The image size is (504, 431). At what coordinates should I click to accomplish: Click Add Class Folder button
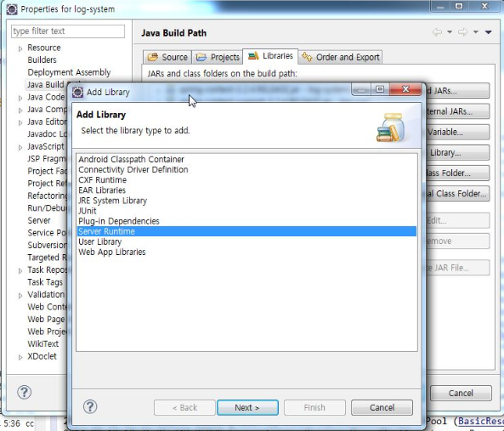tap(458, 173)
